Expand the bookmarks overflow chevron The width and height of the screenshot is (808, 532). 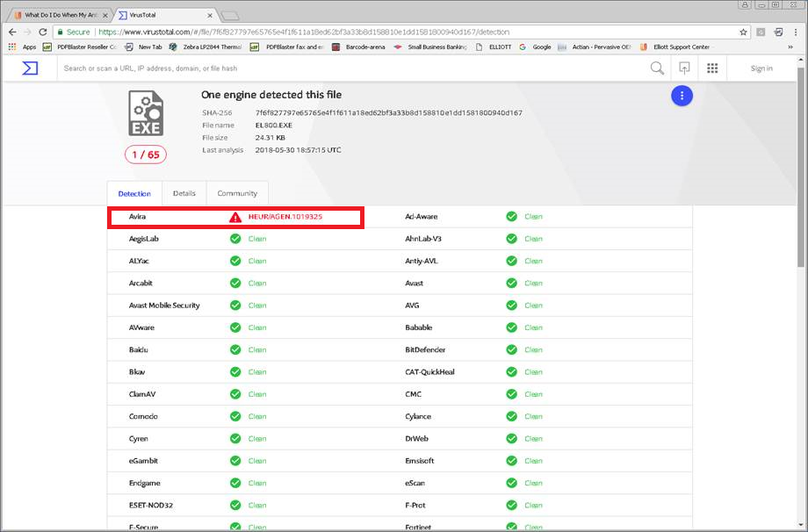[790, 47]
